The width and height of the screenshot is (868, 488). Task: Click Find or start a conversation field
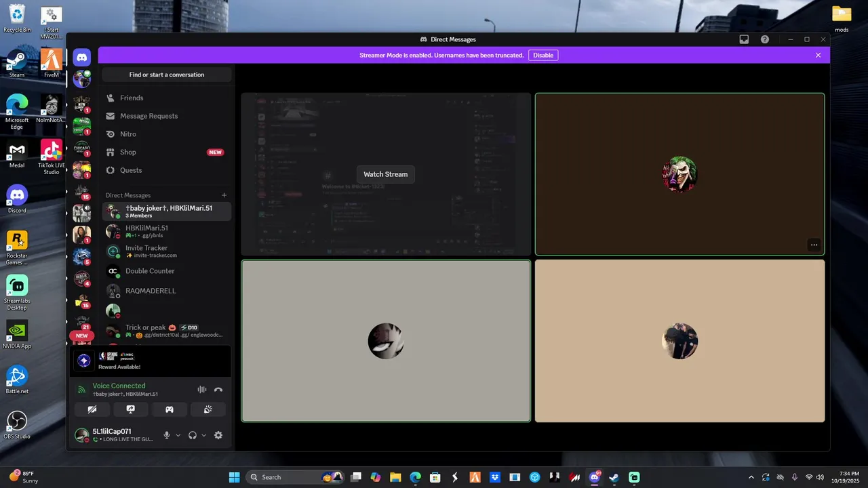(x=167, y=75)
